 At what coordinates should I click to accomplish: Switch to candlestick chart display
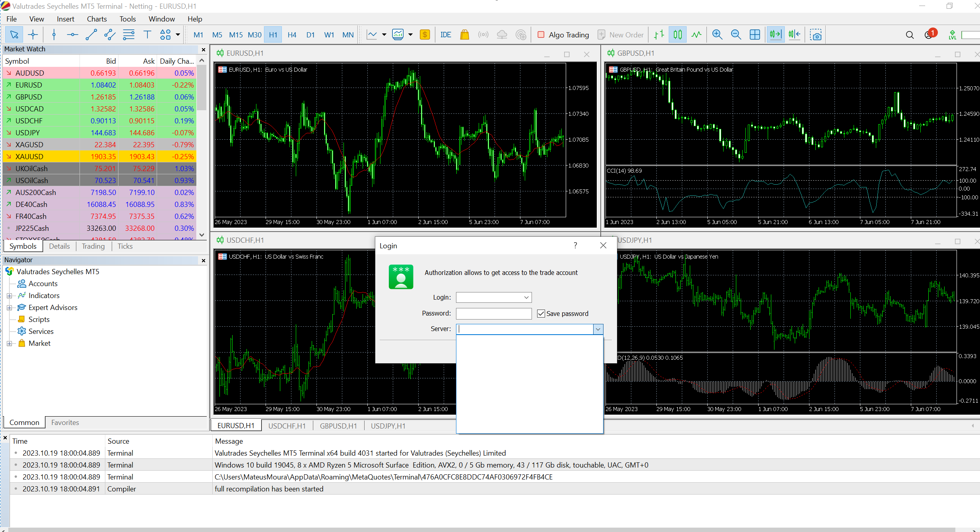pyautogui.click(x=677, y=35)
